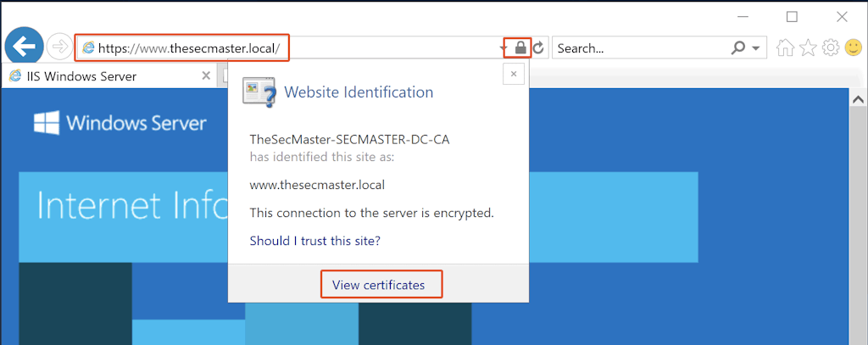Click the Website Identification shield icon

pos(259,92)
